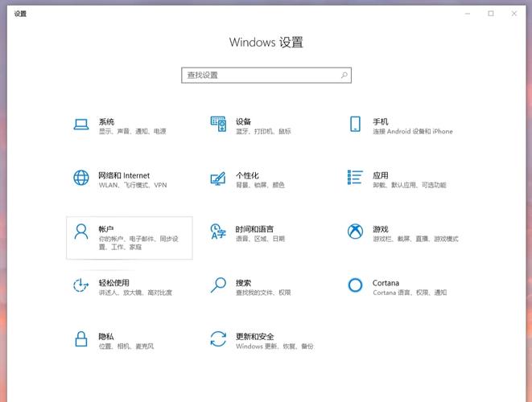This screenshot has width=532, height=402.
Task: Click the Windows 更新、恢复、备份 description
Action: pos(274,347)
